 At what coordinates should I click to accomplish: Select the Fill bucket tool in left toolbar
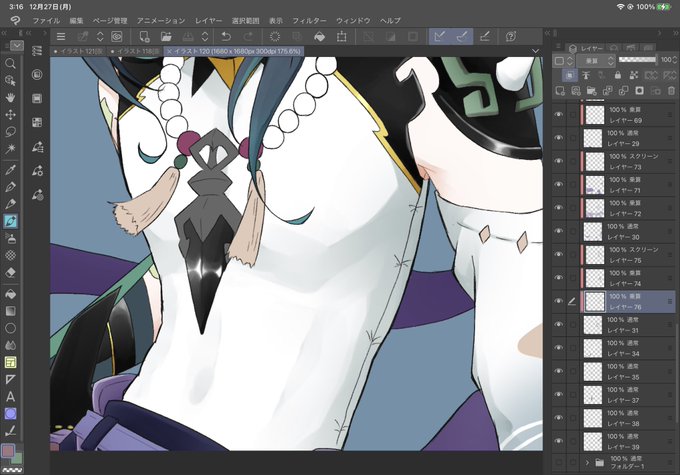tap(10, 294)
